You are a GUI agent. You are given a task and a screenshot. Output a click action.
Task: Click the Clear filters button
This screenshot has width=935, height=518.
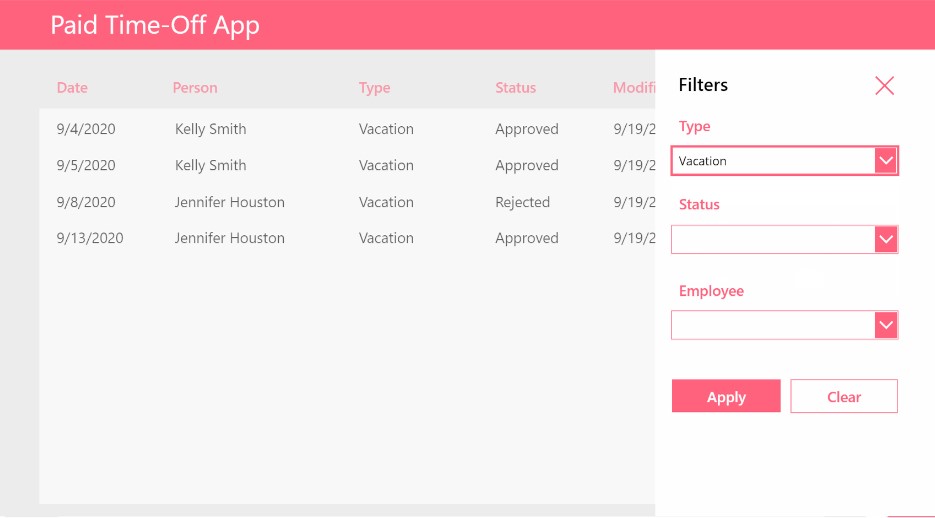tap(844, 396)
